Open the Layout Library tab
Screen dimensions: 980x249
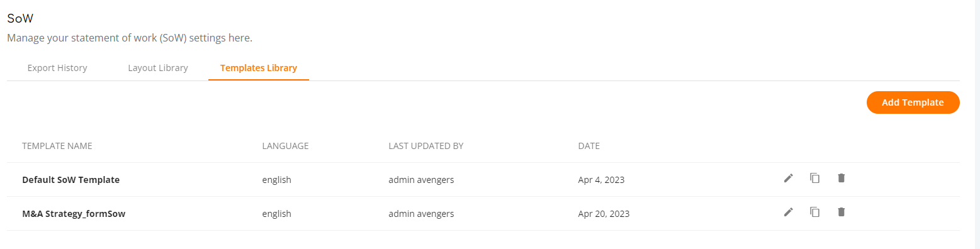(158, 68)
